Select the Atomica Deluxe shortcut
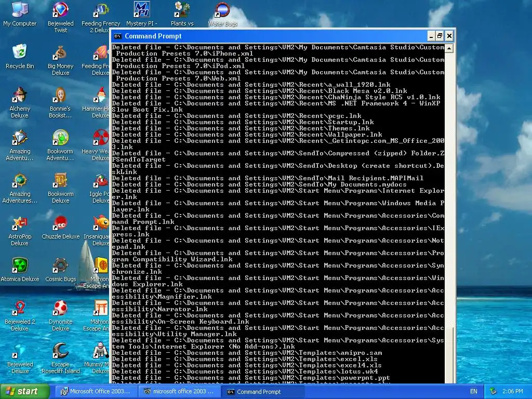 [x=20, y=270]
